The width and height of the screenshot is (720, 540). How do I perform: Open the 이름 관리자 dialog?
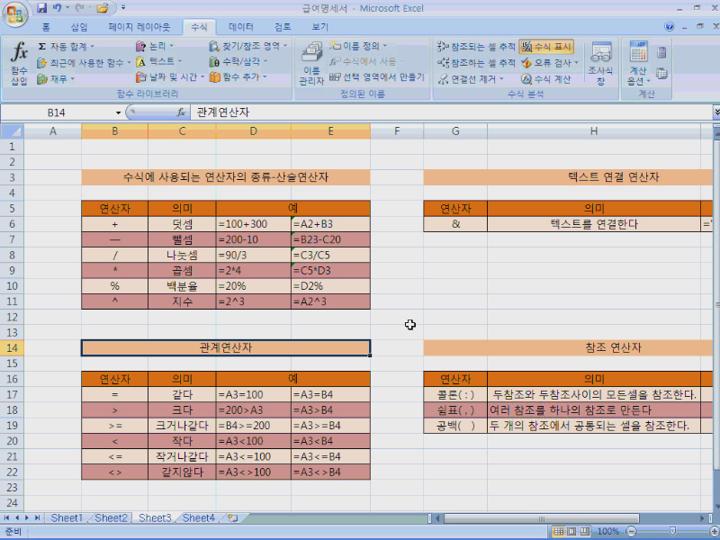point(312,63)
